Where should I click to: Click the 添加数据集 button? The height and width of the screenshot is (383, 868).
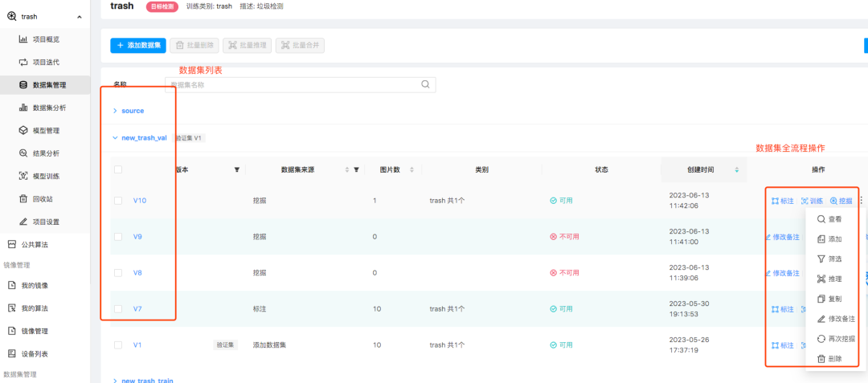click(137, 46)
